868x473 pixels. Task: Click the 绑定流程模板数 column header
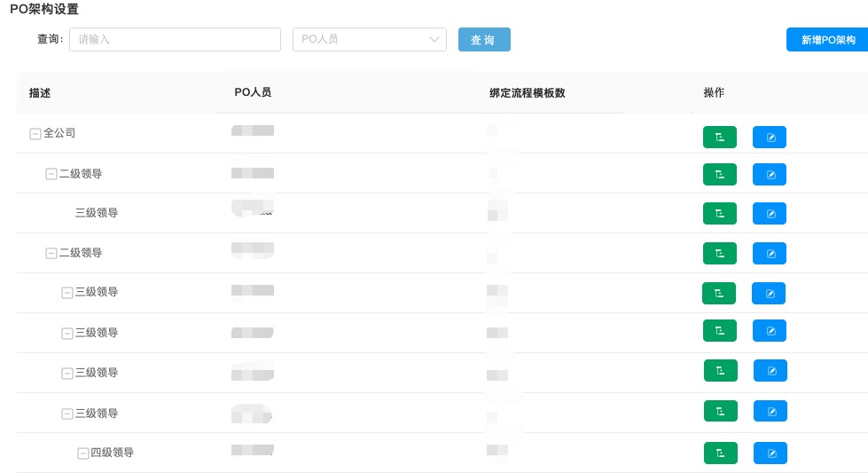point(528,92)
